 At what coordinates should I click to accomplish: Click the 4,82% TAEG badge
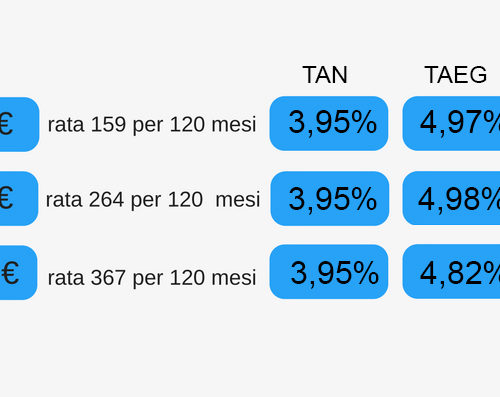[451, 271]
